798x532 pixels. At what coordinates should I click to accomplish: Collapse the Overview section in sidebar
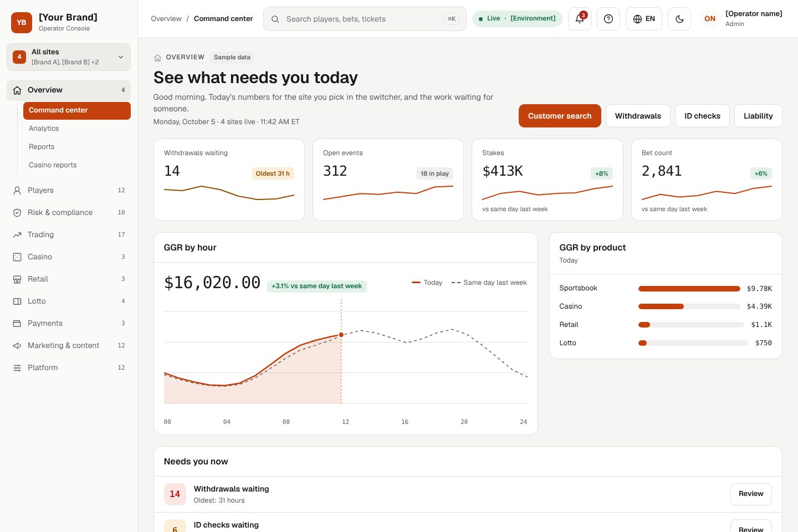click(69, 90)
